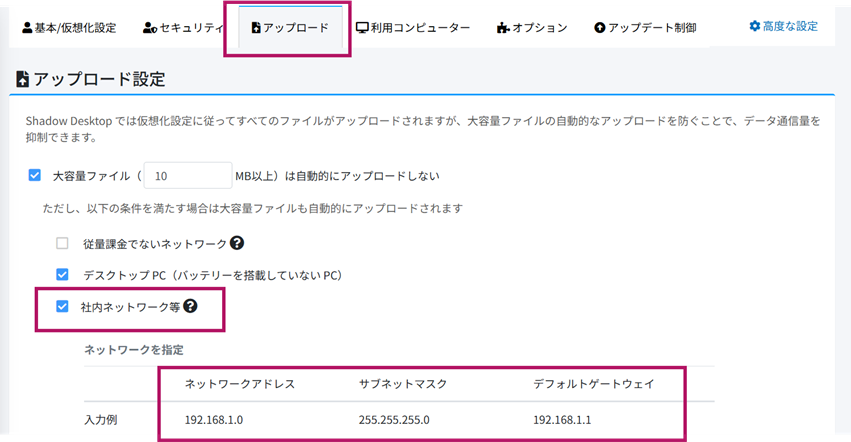The height and width of the screenshot is (442, 851).
Task: Enable the 従量課金でないネットワーク checkbox
Action: (x=63, y=243)
